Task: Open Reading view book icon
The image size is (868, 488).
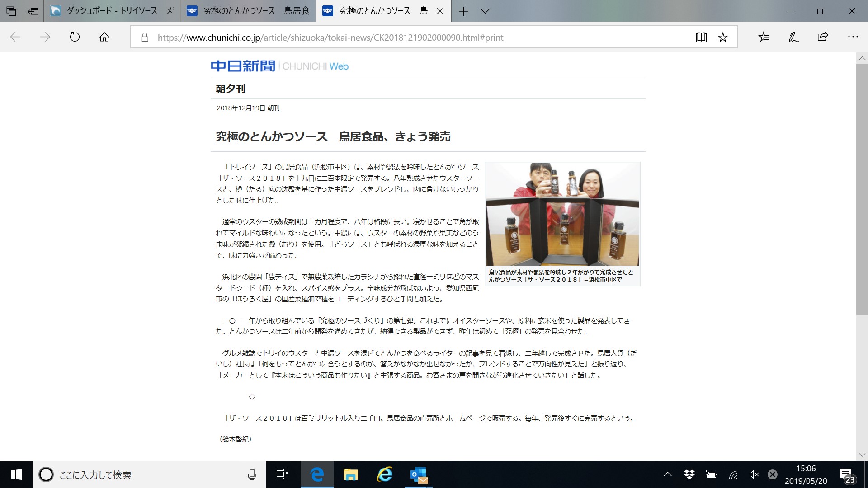Action: [701, 38]
